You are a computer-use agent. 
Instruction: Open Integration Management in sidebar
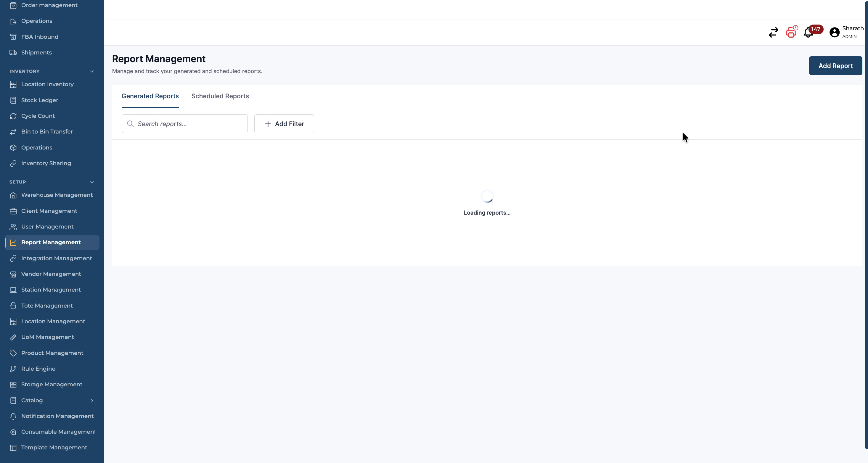click(52, 258)
